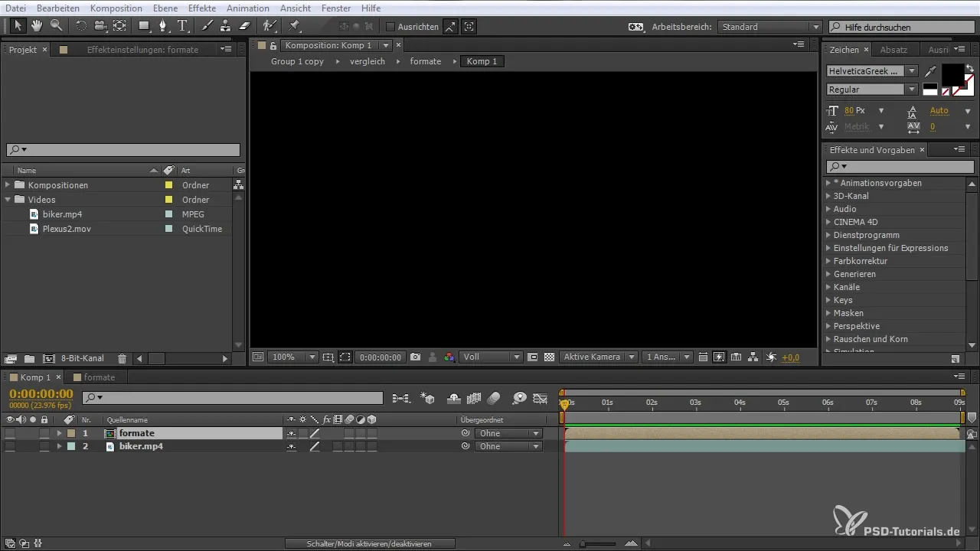Click the Group 1 copy breadcrumb
980x551 pixels.
coord(297,61)
